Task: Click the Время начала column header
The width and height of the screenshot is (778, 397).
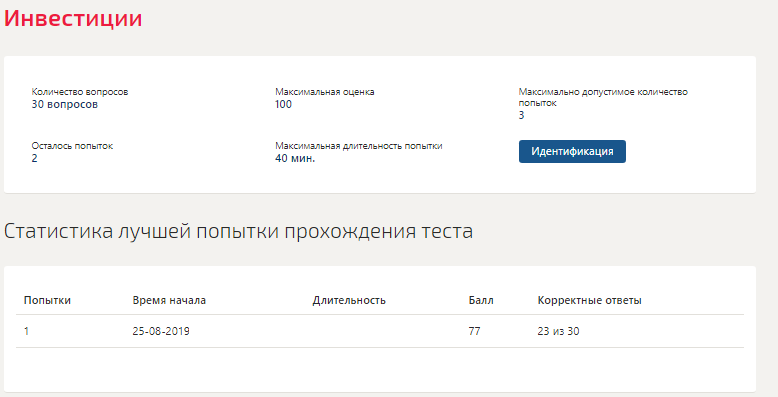Action: [x=169, y=300]
